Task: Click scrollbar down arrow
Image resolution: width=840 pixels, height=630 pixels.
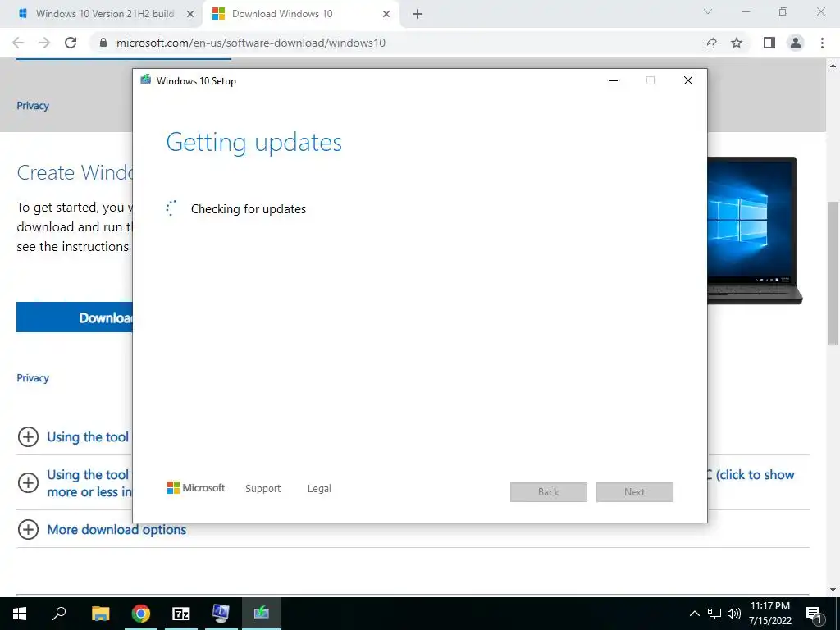Action: 833,589
